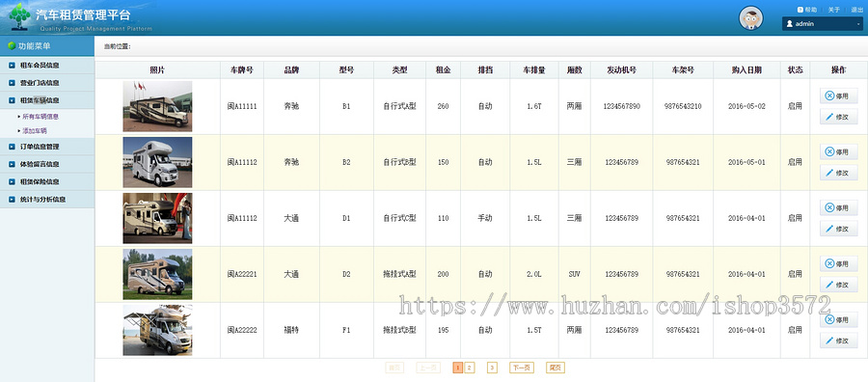The image size is (868, 382).
Task: Go to 首页 first page
Action: coord(394,368)
